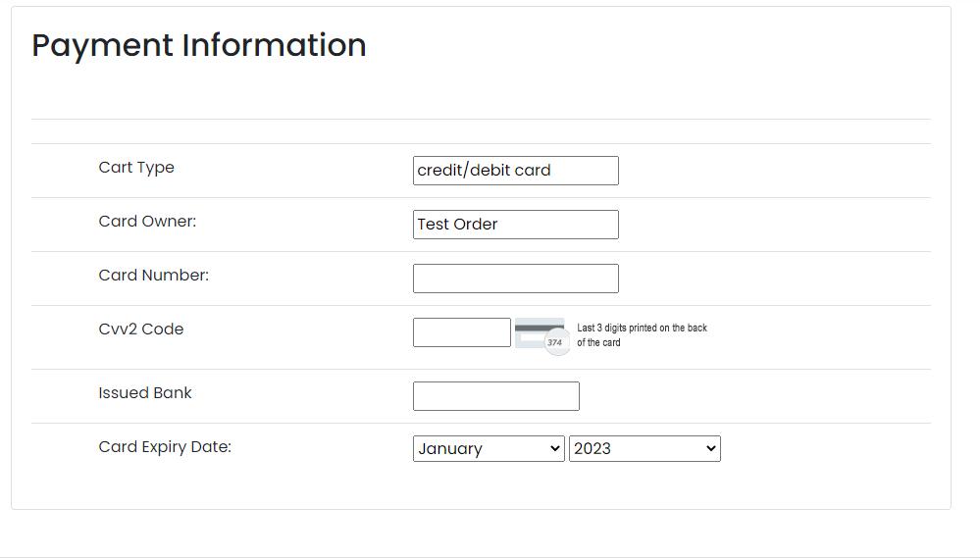Image resolution: width=980 pixels, height=558 pixels.
Task: Click the Card Owner label
Action: pos(147,221)
